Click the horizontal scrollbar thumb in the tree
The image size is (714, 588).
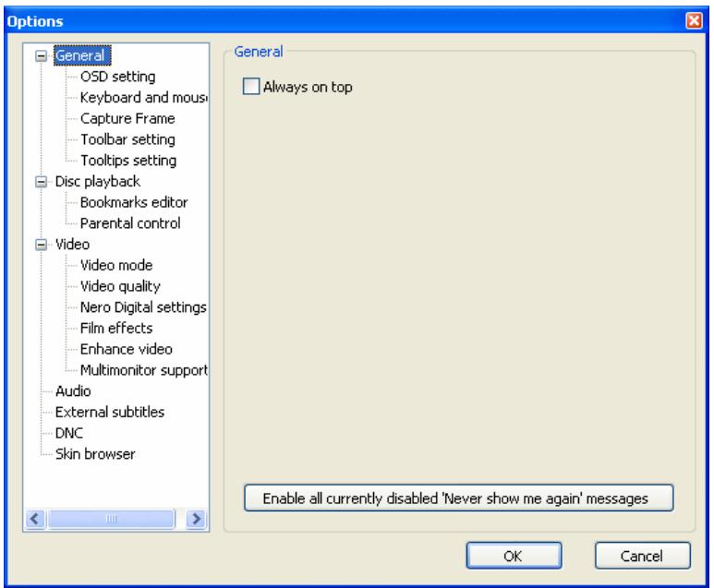point(111,519)
